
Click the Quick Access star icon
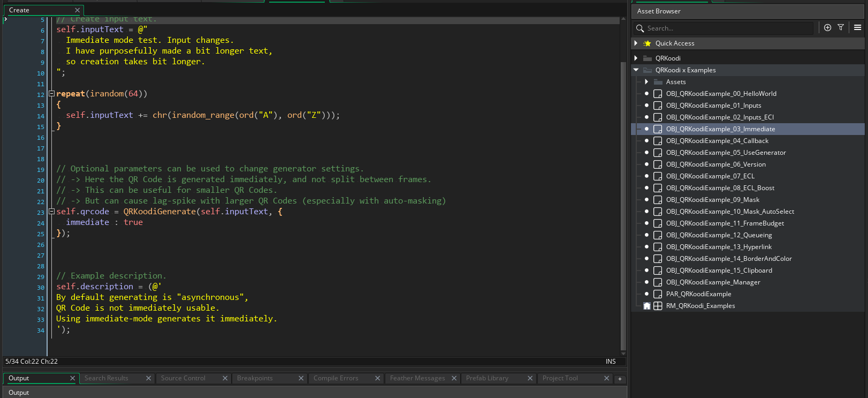(x=647, y=43)
